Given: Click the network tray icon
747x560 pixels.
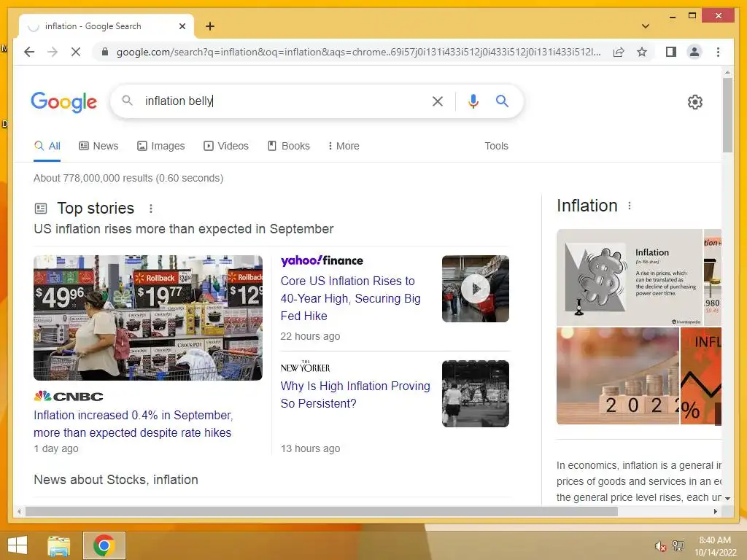Looking at the screenshot, I should [x=678, y=545].
